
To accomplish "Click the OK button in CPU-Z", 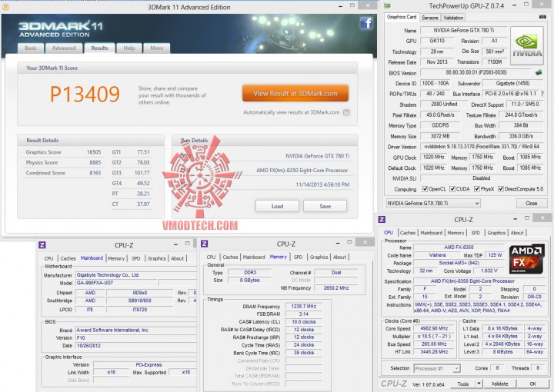I will [x=532, y=384].
